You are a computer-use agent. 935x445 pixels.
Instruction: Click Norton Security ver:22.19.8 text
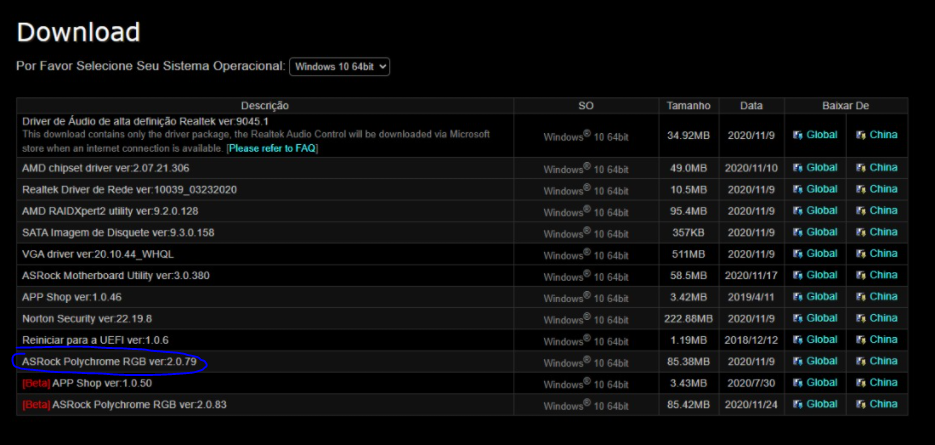point(87,319)
